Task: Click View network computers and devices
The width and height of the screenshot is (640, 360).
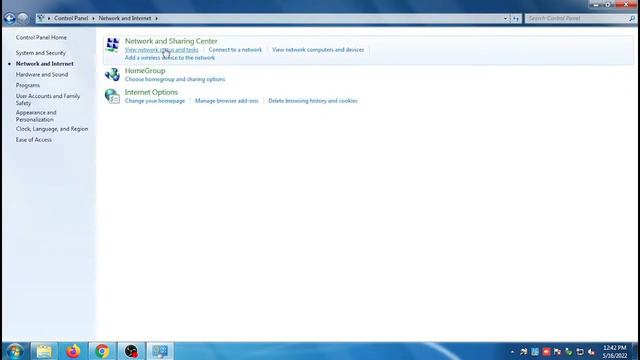Action: click(318, 50)
